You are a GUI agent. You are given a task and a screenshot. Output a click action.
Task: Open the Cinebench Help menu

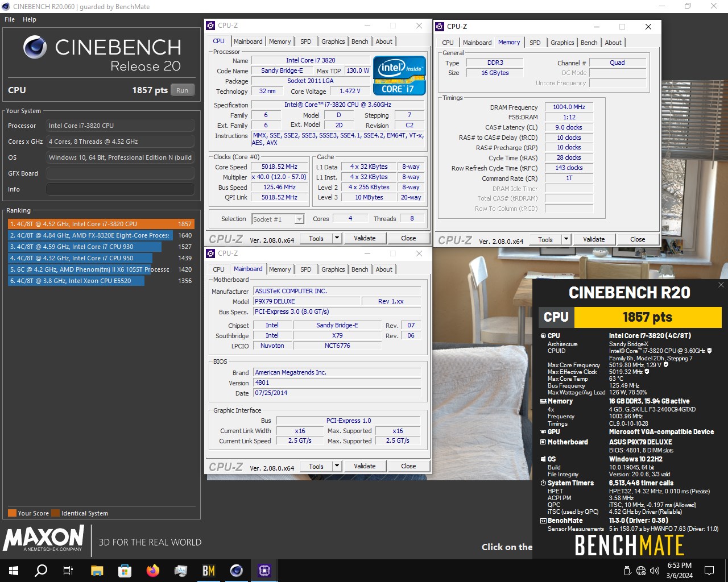click(30, 19)
